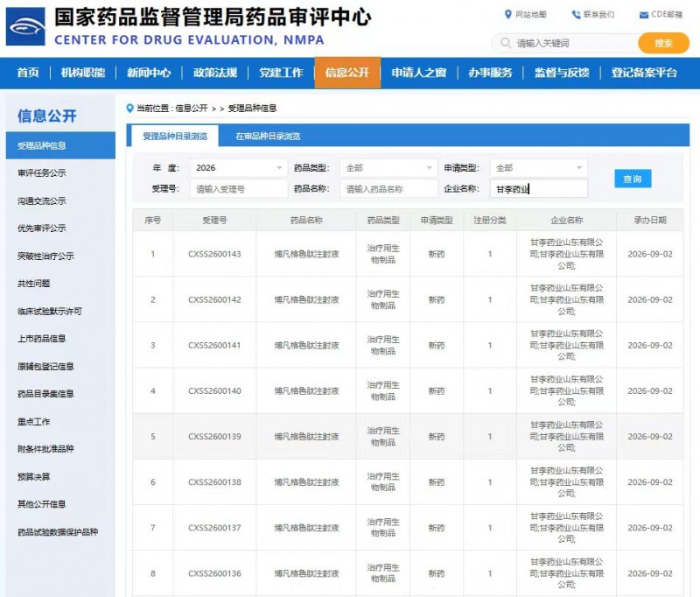
Task: Select 原辅包登记信息 in the sidebar
Action: [46, 366]
